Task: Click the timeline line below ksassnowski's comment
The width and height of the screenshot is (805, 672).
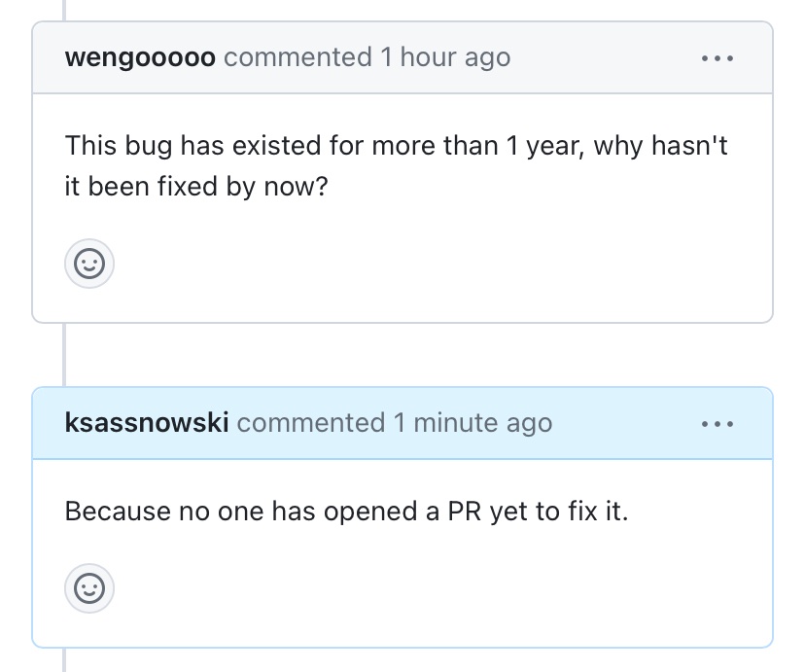Action: click(64, 660)
